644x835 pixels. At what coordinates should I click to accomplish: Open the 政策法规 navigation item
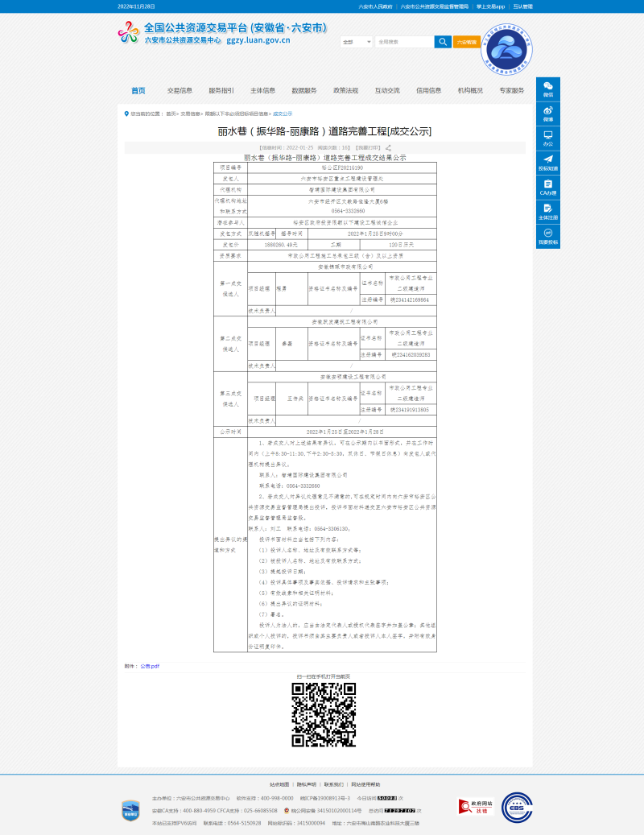(345, 91)
